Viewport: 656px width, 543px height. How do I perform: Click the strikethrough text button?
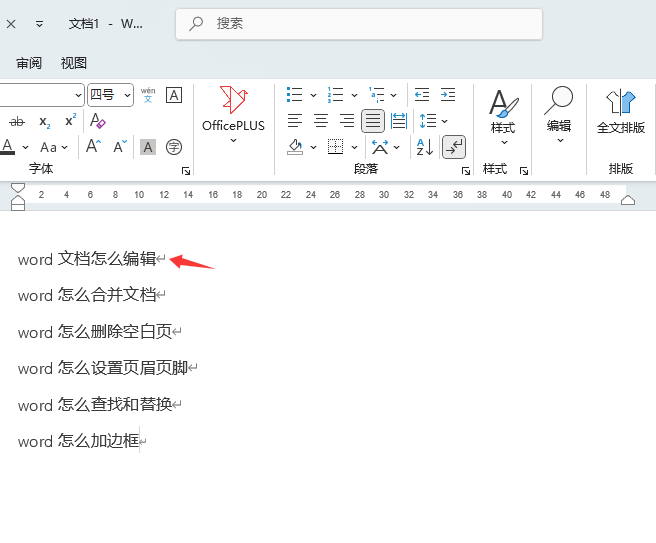[17, 122]
